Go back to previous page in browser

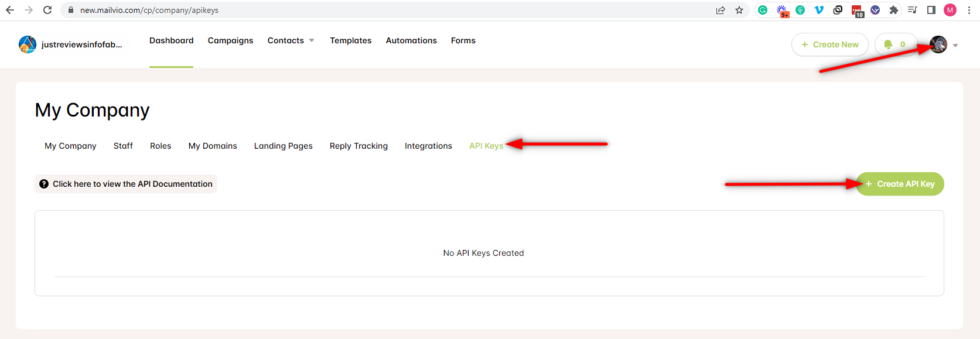click(10, 10)
